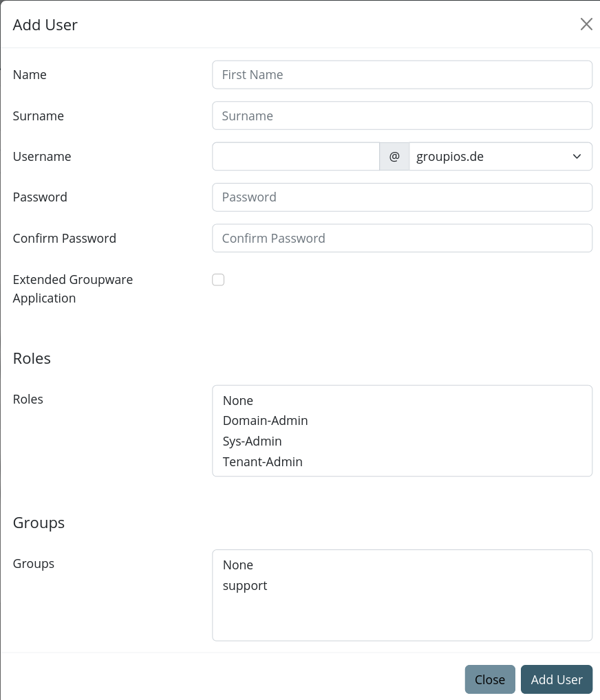Image resolution: width=600 pixels, height=700 pixels.
Task: Click the @ symbol separator
Action: point(394,156)
